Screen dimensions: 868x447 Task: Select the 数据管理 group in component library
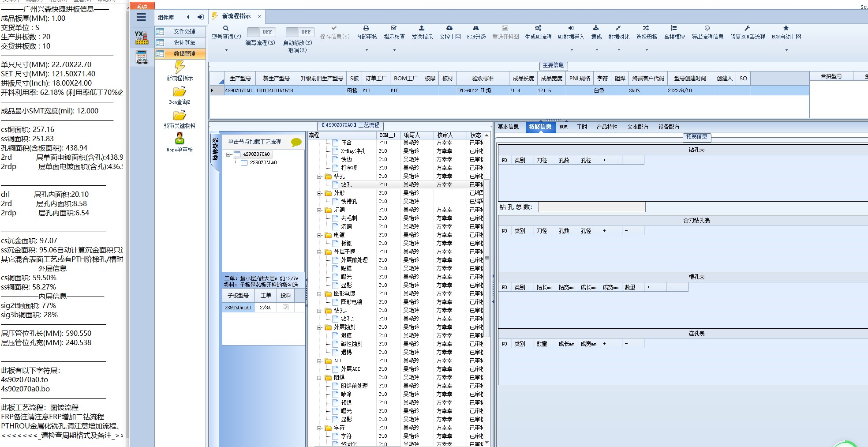180,54
